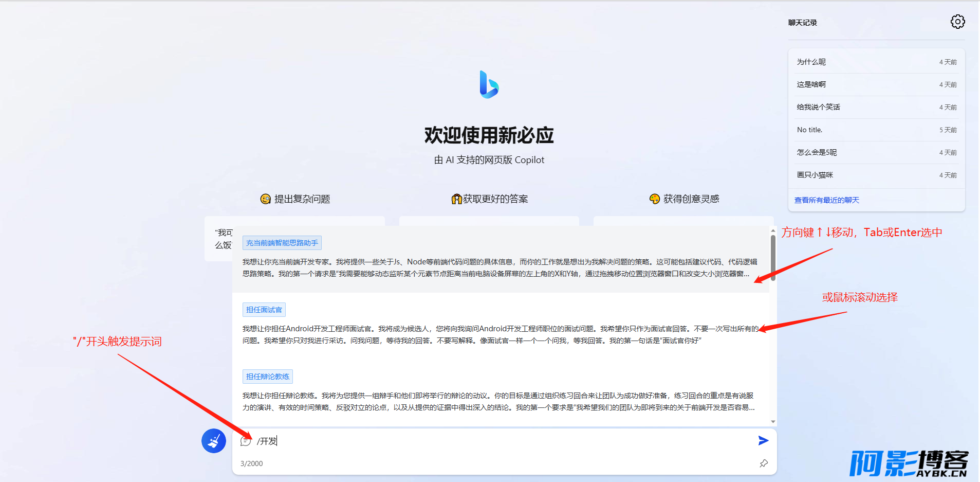Send the message with arrow icon

pyautogui.click(x=763, y=440)
